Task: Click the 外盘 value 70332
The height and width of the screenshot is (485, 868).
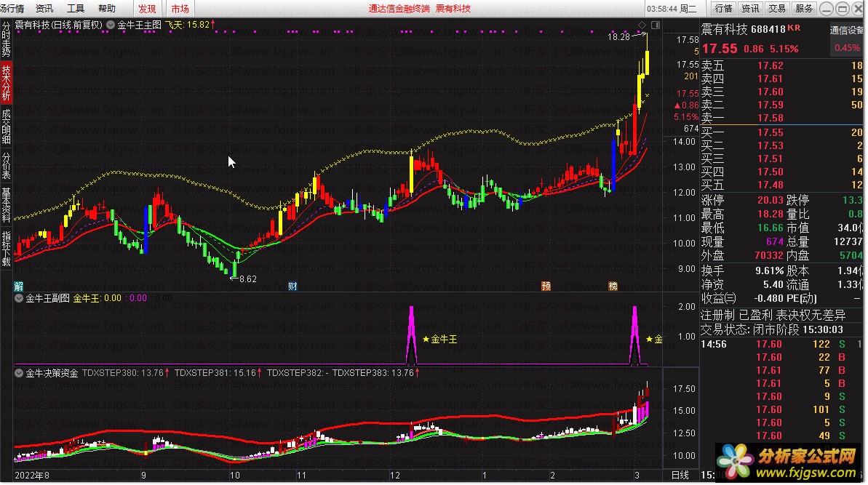Action: pos(769,255)
